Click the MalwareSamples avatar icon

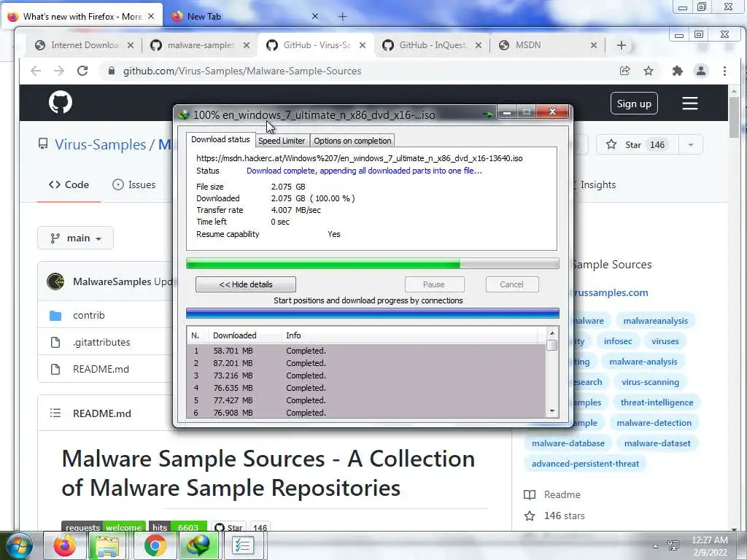coord(55,281)
